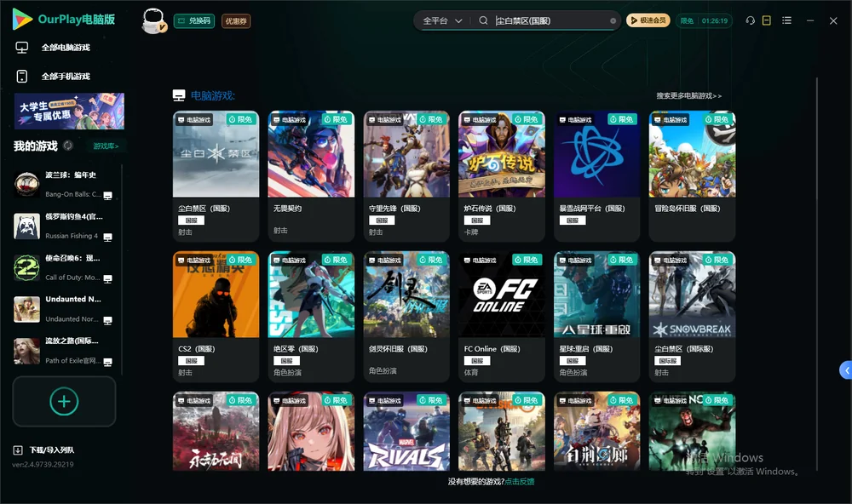Open the customer service headset icon

pyautogui.click(x=750, y=20)
